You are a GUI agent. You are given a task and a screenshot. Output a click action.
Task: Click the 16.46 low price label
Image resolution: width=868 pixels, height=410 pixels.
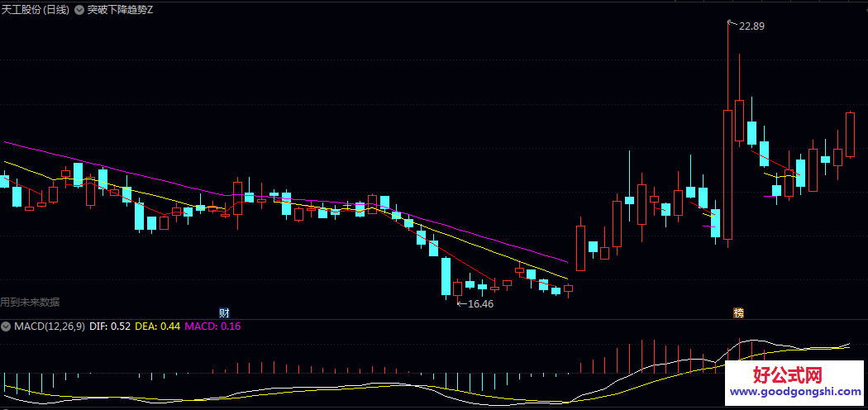(480, 303)
